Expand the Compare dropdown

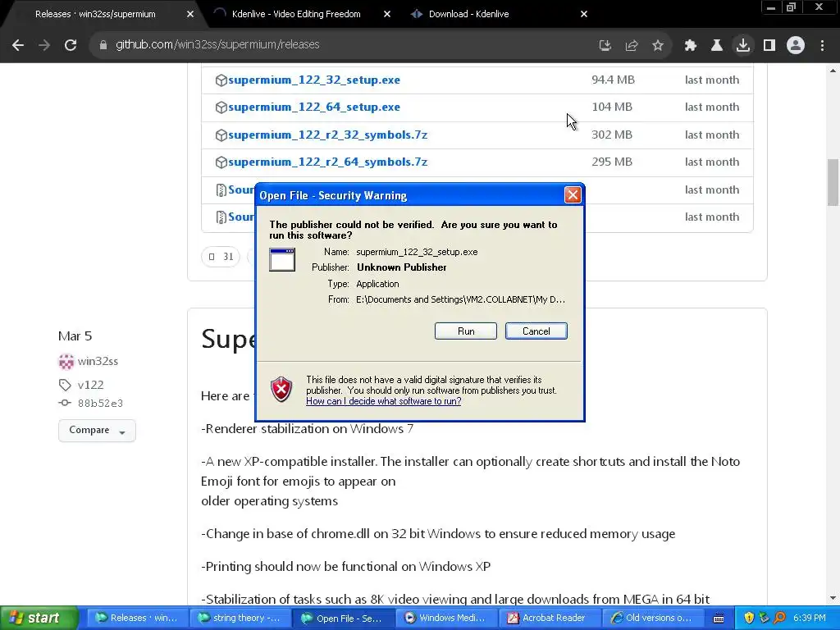pyautogui.click(x=97, y=431)
